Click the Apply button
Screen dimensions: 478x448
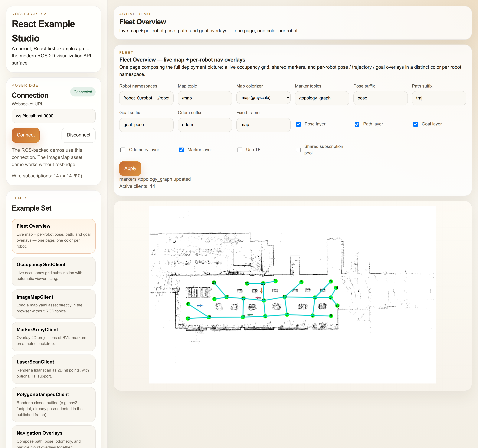click(130, 168)
